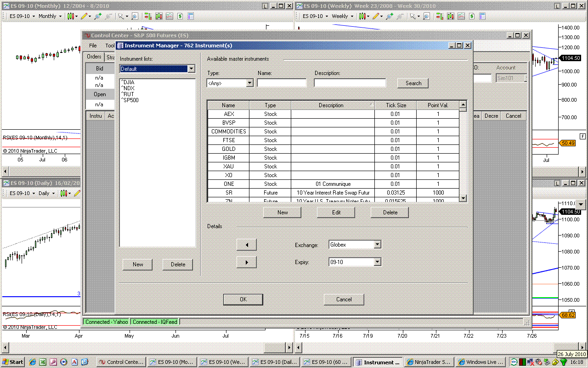Click the Search button
Viewport: 588px width, 368px height.
(413, 83)
